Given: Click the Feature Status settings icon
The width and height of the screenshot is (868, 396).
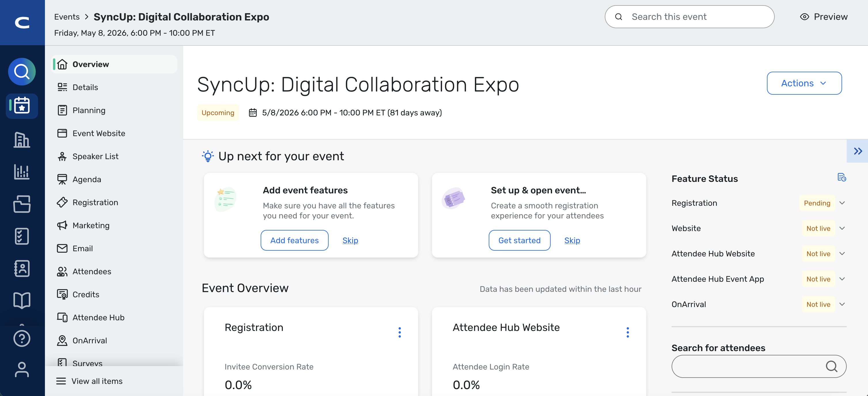Looking at the screenshot, I should point(842,178).
